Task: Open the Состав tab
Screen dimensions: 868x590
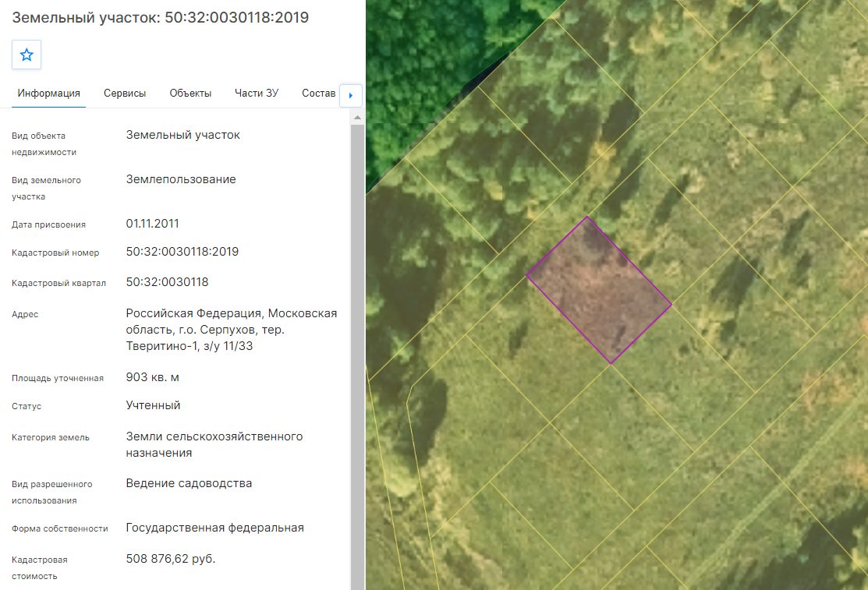Action: click(318, 93)
